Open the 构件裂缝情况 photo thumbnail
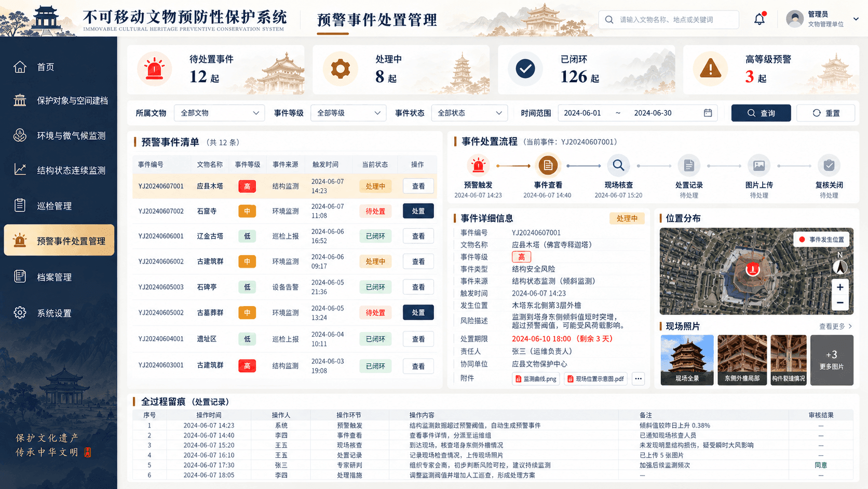This screenshot has width=868, height=489. coord(788,360)
